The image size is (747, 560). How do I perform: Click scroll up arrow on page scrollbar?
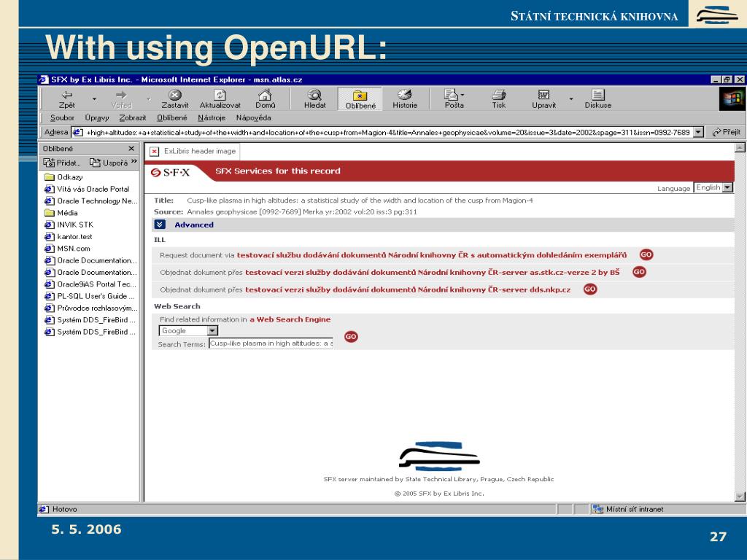click(740, 147)
